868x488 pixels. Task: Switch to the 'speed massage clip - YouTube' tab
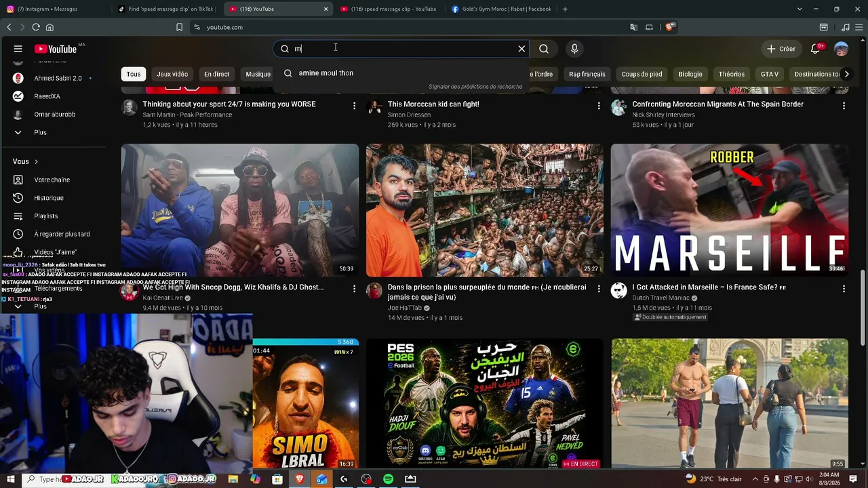pos(388,9)
